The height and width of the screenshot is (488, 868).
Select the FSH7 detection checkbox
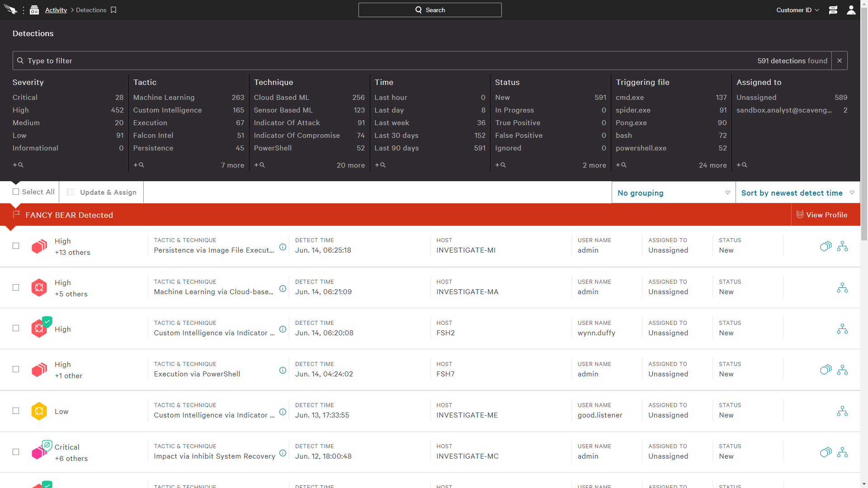[x=16, y=369]
